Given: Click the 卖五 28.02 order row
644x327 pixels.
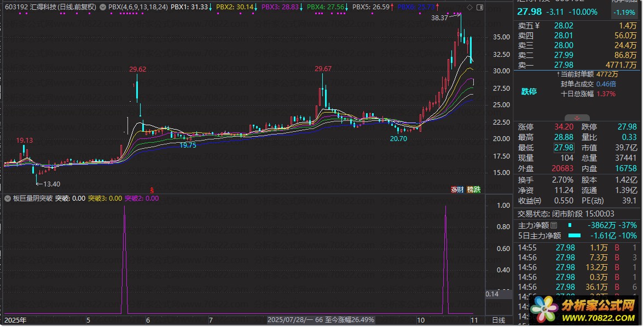Looking at the screenshot, I should [577, 26].
